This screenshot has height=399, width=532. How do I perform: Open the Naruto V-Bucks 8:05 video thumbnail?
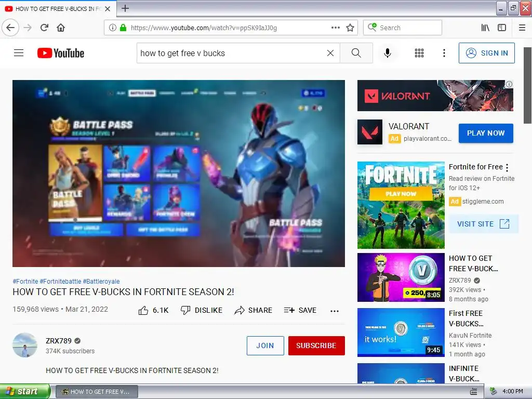401,277
